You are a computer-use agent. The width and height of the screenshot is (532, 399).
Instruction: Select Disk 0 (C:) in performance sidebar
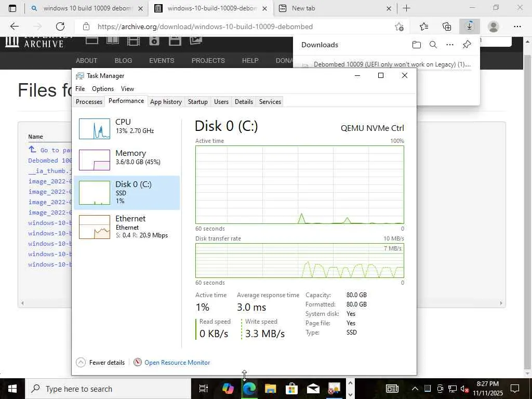(x=127, y=192)
